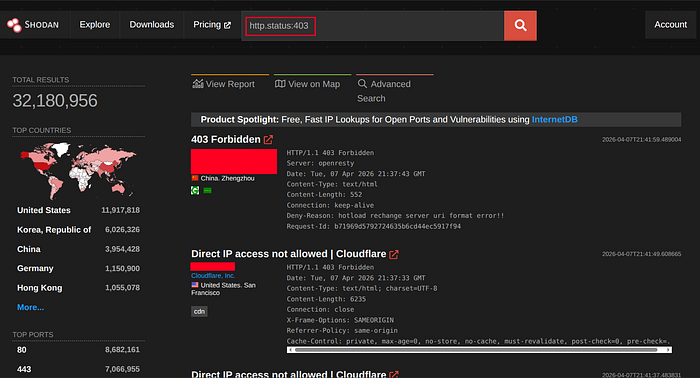700x378 pixels.
Task: Click the X-Frame-Options: SAMEORIGIN line
Action: [x=340, y=320]
